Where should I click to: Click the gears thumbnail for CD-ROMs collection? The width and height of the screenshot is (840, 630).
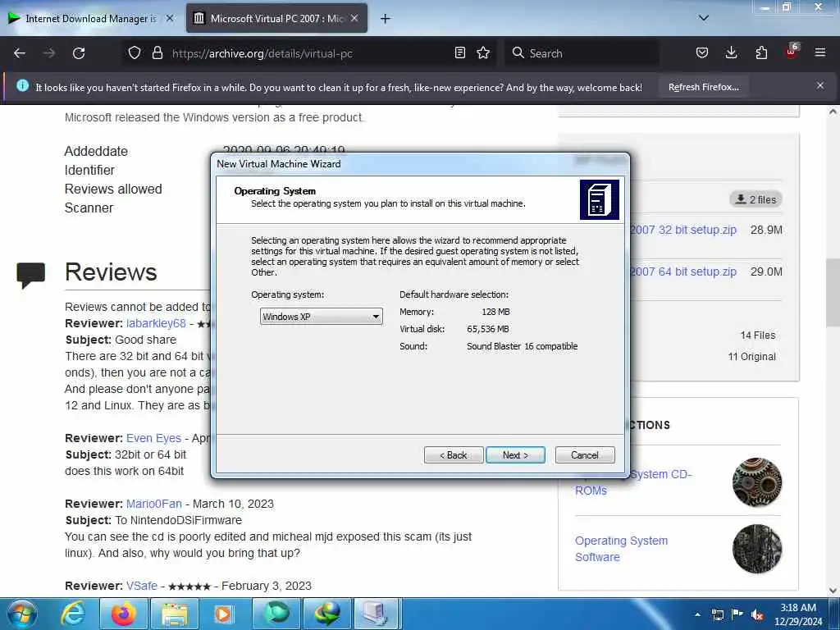pyautogui.click(x=757, y=482)
